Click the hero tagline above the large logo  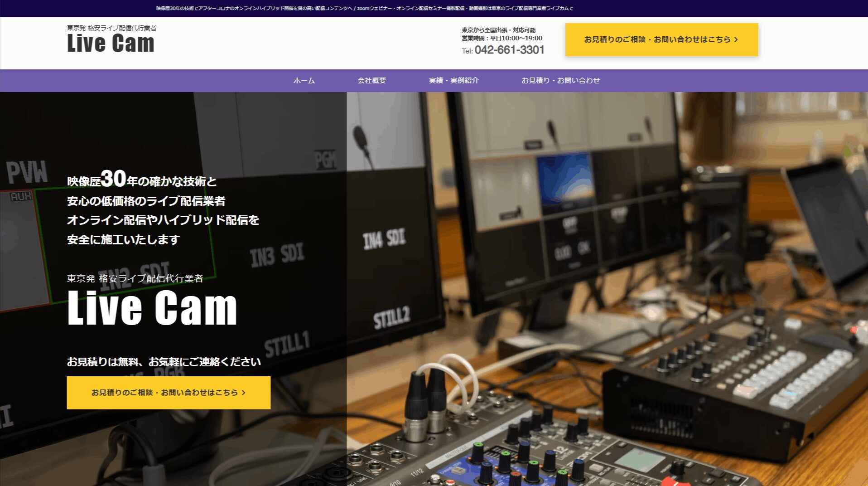click(x=135, y=278)
